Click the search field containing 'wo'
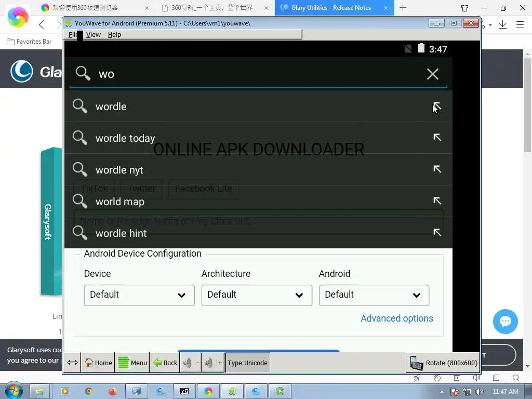 click(x=258, y=74)
